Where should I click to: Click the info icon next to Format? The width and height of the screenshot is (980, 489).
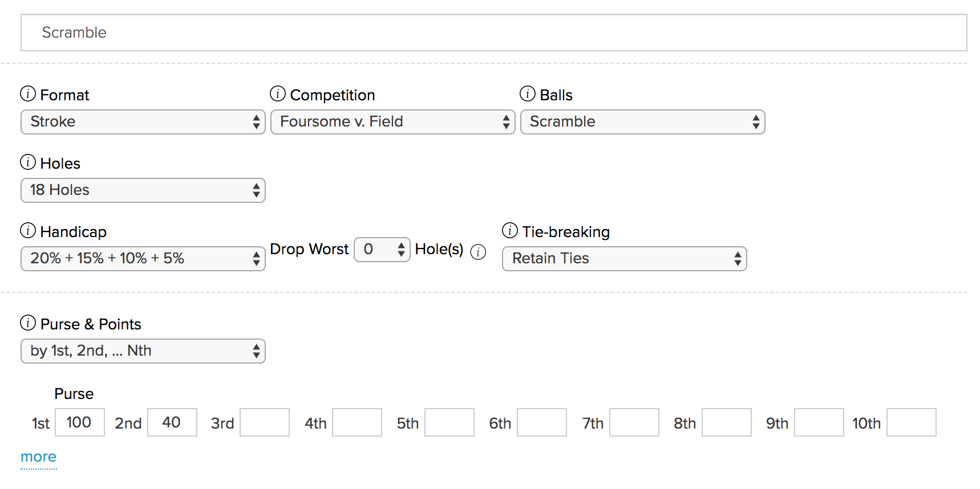tap(28, 93)
